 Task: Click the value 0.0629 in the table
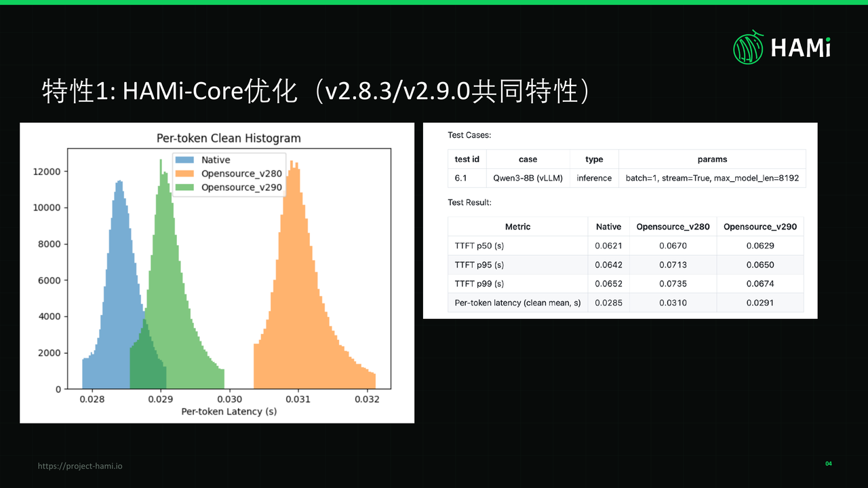pyautogui.click(x=760, y=246)
